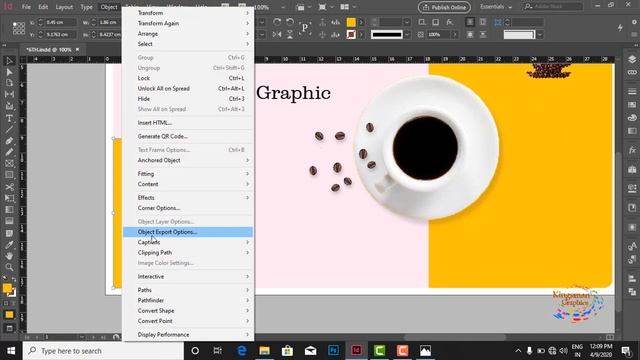This screenshot has height=360, width=640.
Task: Click the fill color swatch in toolbox
Action: pyautogui.click(x=7, y=288)
